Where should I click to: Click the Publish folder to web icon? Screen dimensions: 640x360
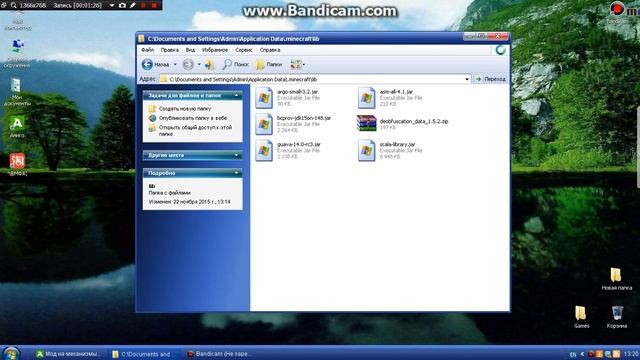click(x=152, y=118)
